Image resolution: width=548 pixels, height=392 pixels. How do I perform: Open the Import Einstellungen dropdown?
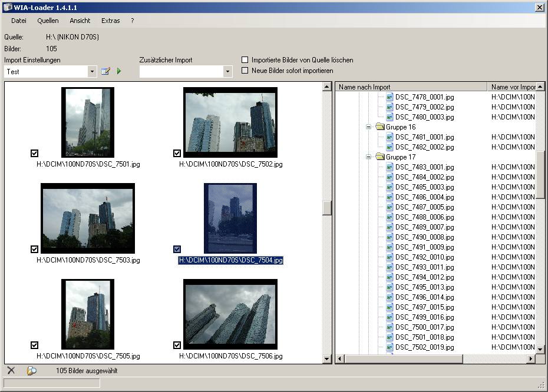92,71
